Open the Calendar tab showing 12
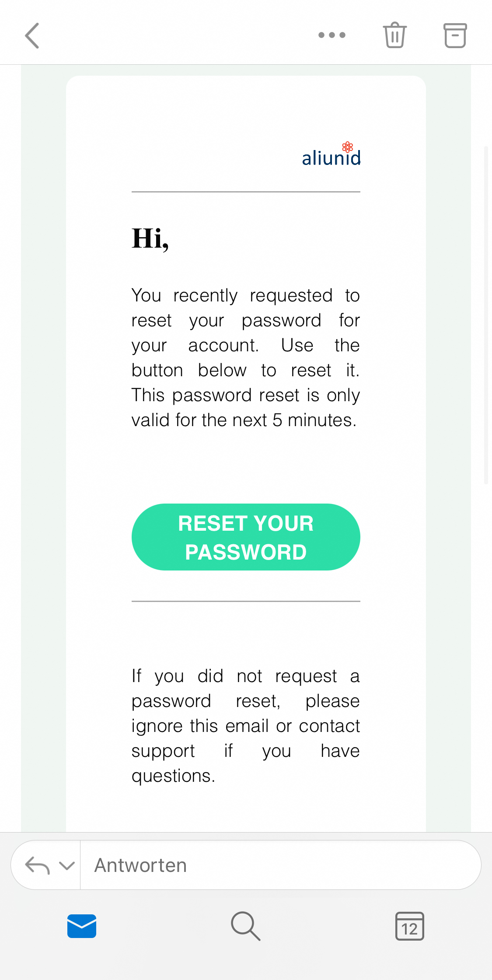This screenshot has height=980, width=492. pyautogui.click(x=410, y=926)
